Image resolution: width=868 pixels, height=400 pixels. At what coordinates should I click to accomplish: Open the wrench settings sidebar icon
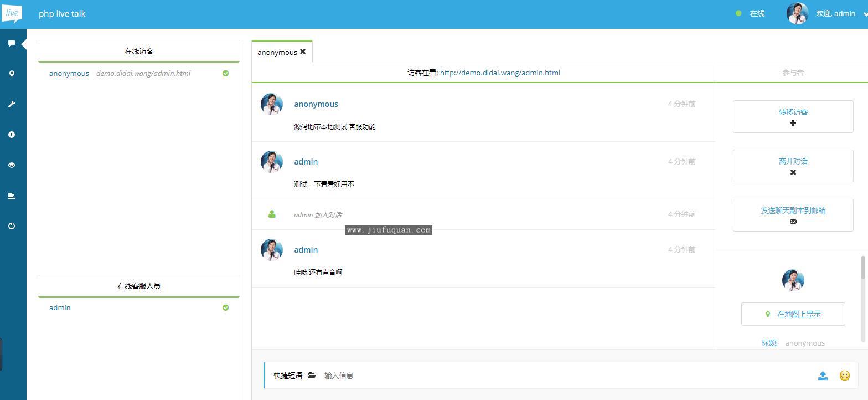[12, 104]
